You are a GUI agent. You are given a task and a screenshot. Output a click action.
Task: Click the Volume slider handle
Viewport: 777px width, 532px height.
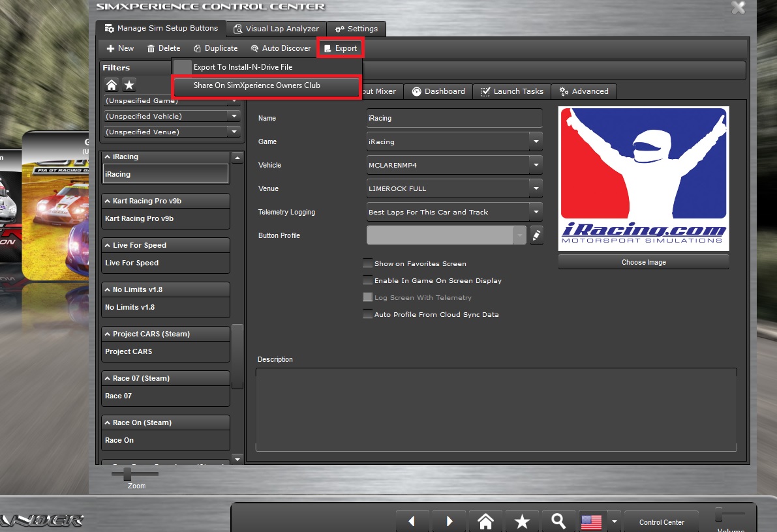(x=719, y=514)
